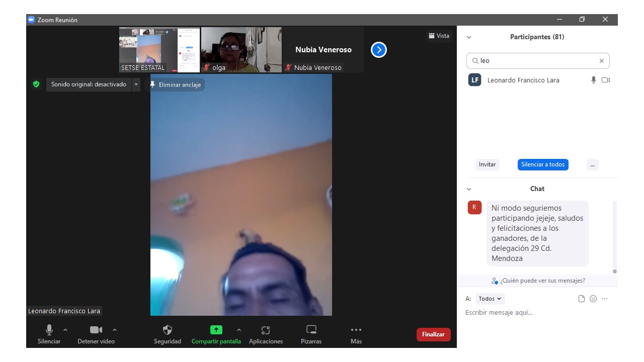Clear the participant search with X
Viewport: 644px width, 362px height.
(601, 61)
